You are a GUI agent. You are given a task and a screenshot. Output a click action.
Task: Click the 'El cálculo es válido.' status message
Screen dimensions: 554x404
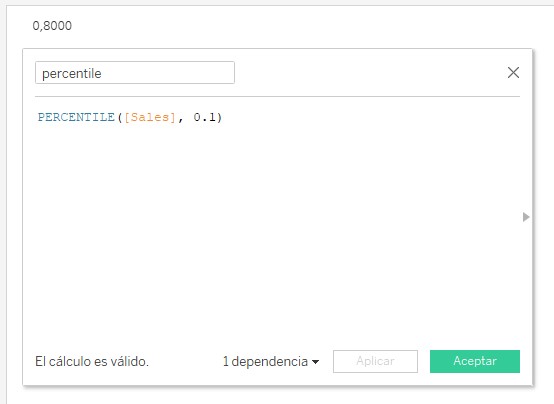[92, 361]
